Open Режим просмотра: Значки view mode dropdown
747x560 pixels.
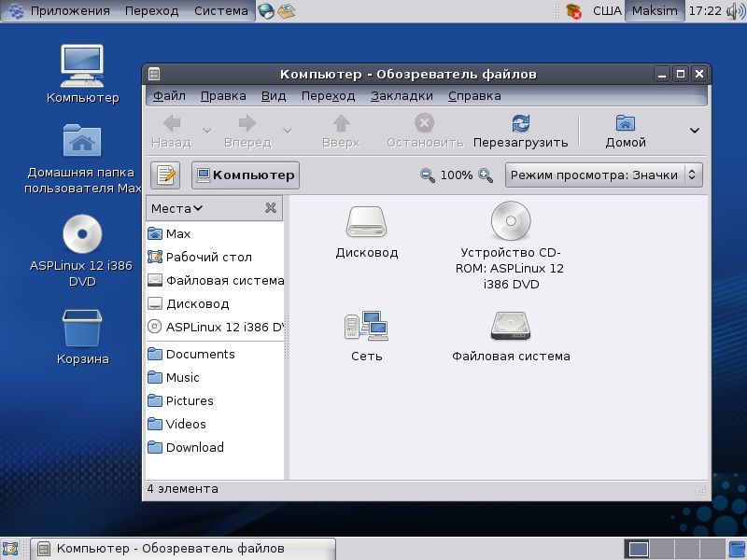pyautogui.click(x=603, y=175)
